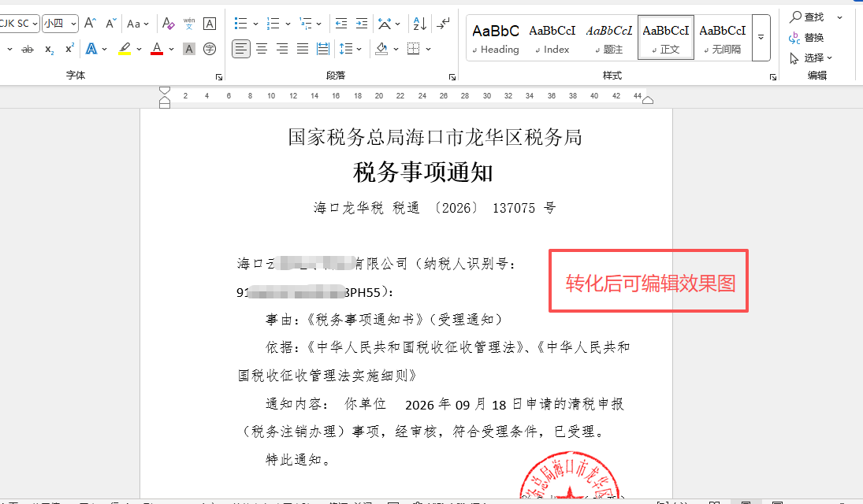Viewport: 863px width, 504px height.
Task: Open 样式 group dialog launcher
Action: [x=773, y=77]
